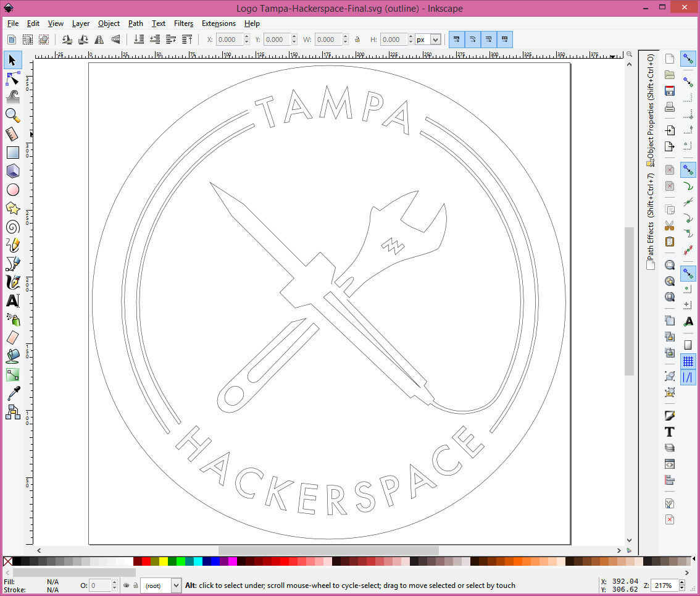This screenshot has width=700, height=596.
Task: Select the Zoom magnifier tool
Action: click(x=12, y=115)
